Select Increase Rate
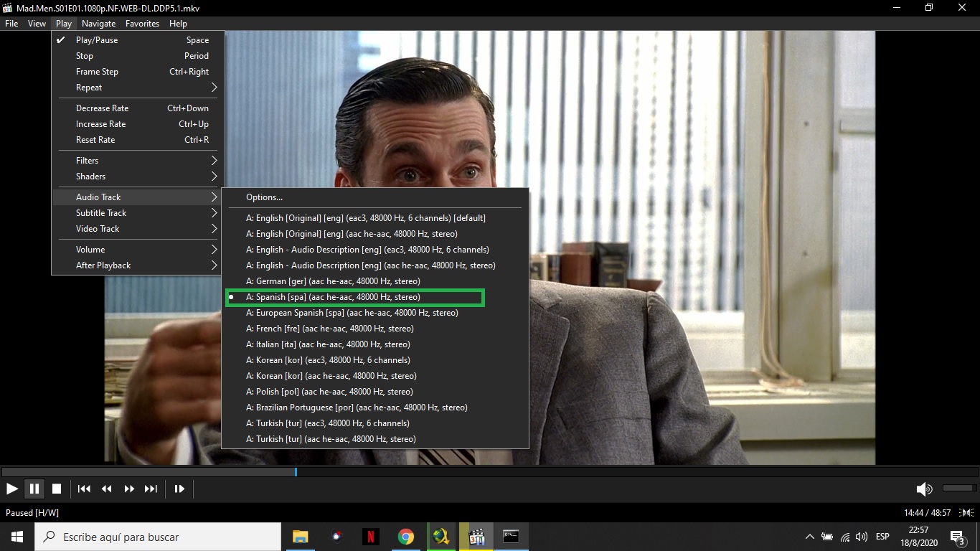 click(x=138, y=124)
